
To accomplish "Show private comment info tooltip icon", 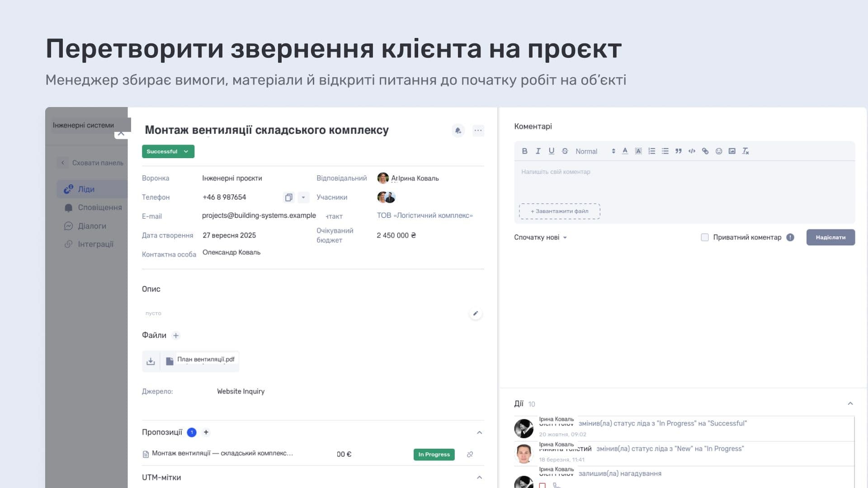I will (790, 237).
